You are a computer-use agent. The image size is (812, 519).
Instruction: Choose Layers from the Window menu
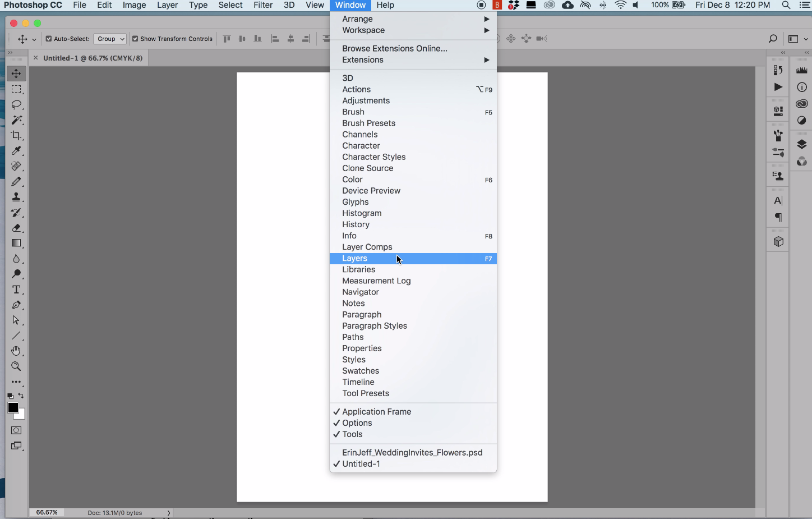point(413,259)
